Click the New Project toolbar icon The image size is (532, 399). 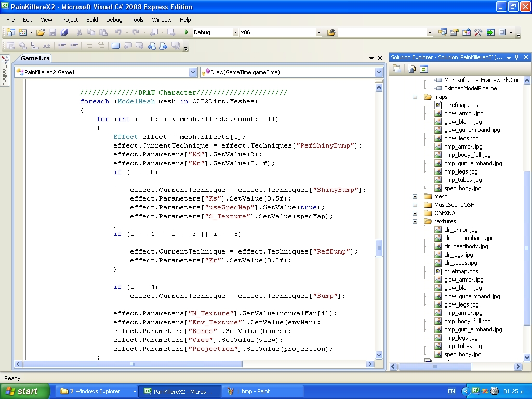point(10,32)
